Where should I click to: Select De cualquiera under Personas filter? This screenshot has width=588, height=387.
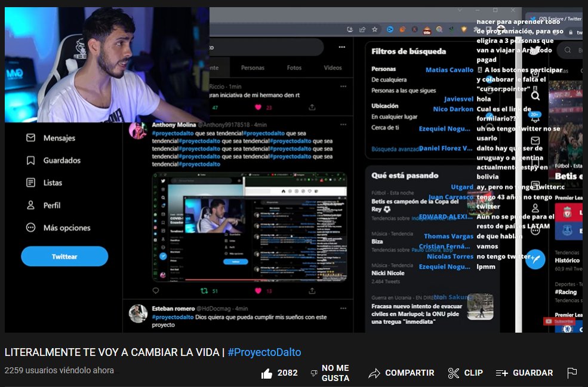click(x=389, y=79)
